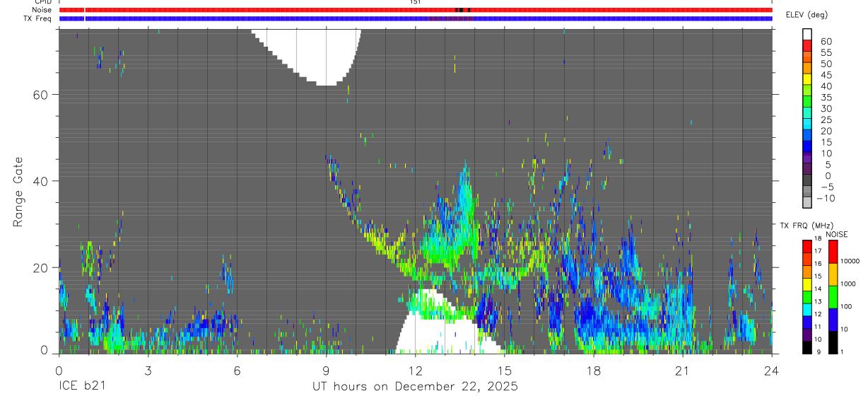
Task: Click Range Gate axis tick label "40"
Action: click(x=39, y=181)
